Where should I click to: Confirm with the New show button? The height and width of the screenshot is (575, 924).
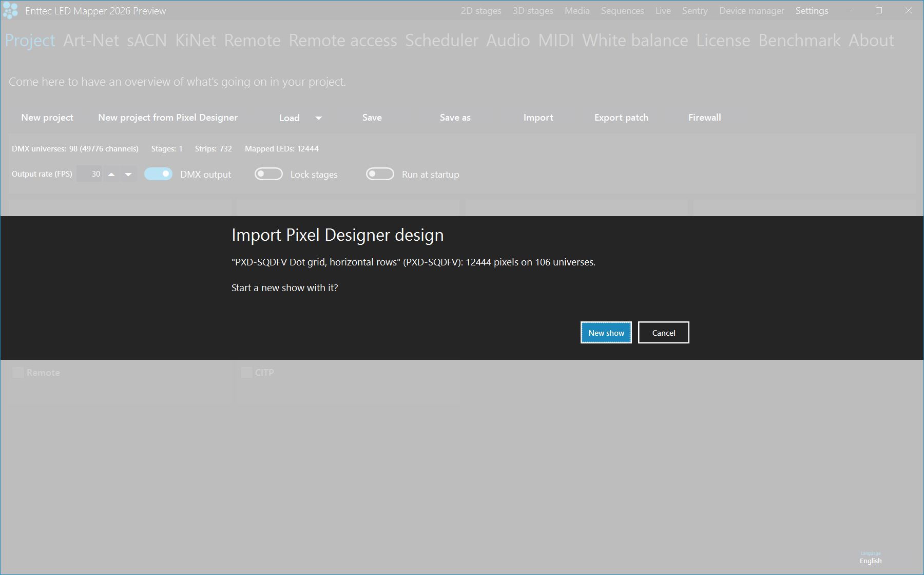point(606,333)
